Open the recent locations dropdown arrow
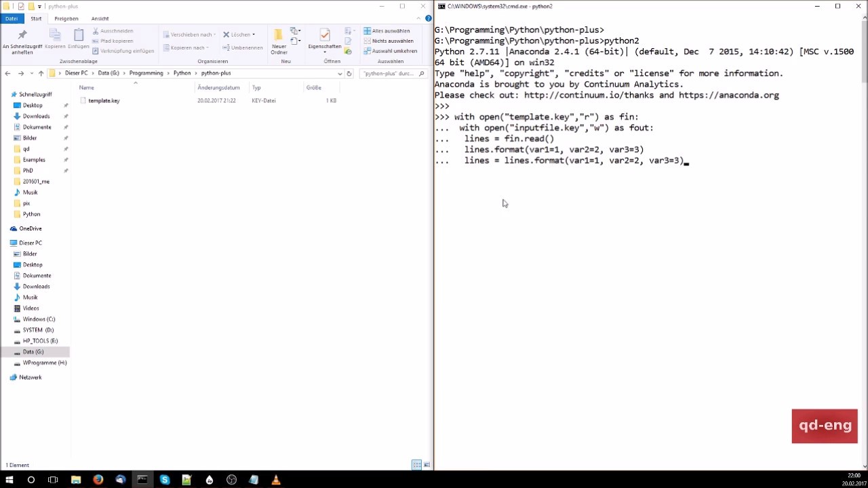 pos(31,73)
